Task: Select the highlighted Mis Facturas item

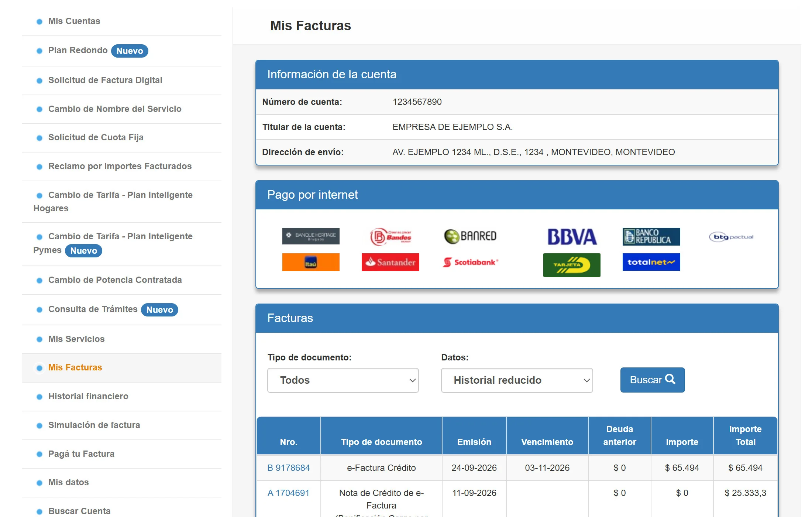Action: (x=75, y=367)
